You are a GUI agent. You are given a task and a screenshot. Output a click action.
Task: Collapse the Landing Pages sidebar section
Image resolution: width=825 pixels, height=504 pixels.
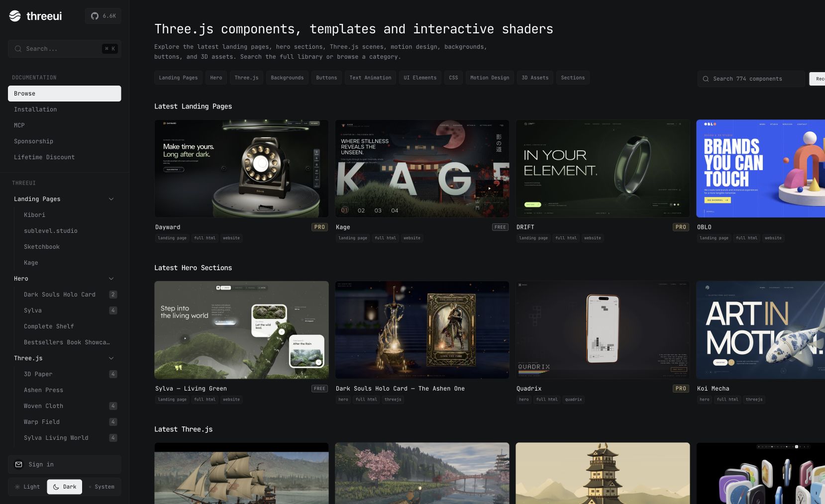[111, 199]
